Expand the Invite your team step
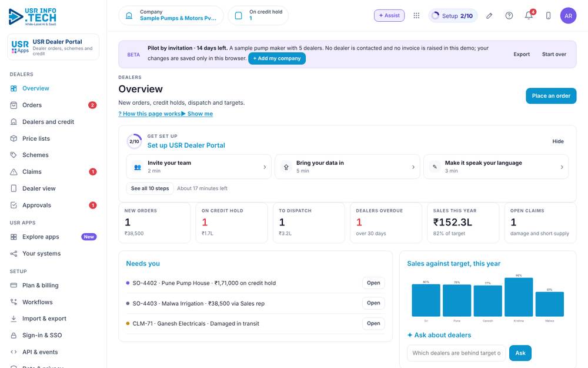 coord(199,167)
